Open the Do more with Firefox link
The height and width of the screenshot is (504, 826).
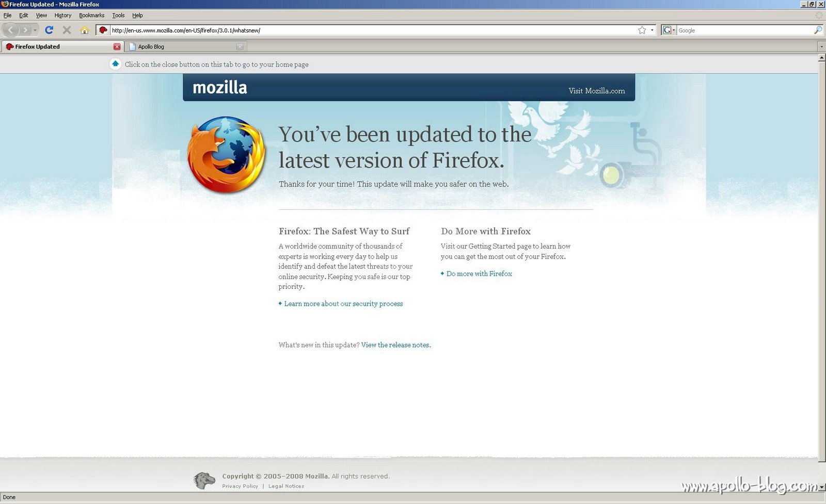(479, 274)
